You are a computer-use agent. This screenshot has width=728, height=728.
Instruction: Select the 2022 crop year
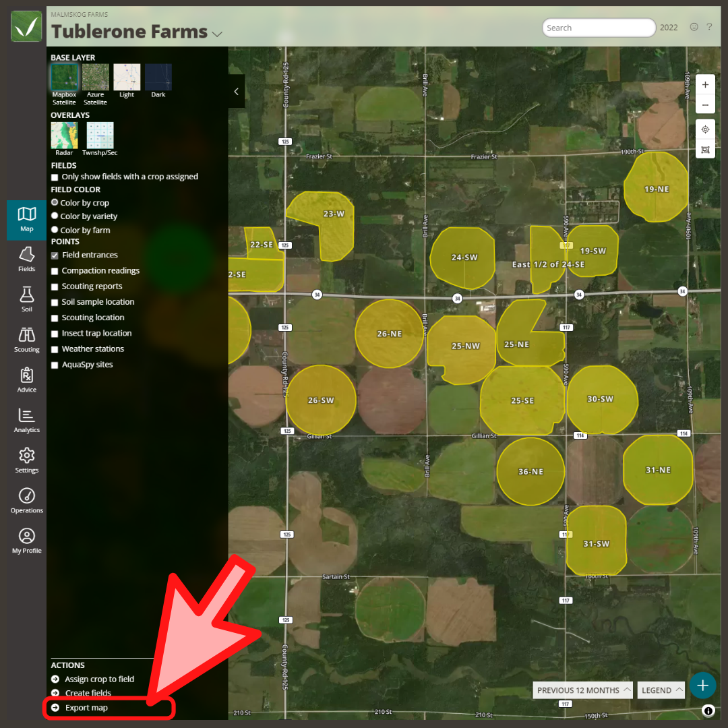coord(669,28)
